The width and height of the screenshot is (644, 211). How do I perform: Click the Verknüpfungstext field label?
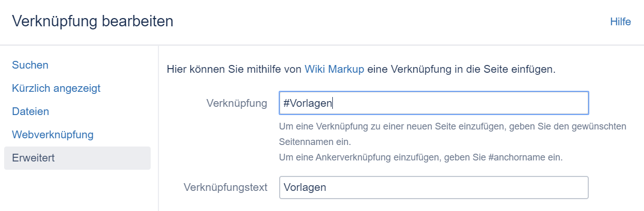pos(226,187)
